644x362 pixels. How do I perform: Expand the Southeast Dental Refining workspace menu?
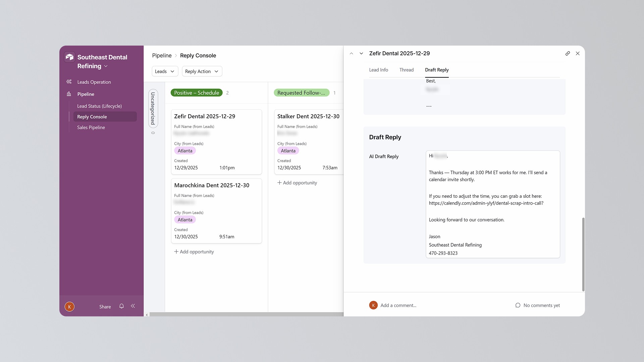(x=106, y=66)
